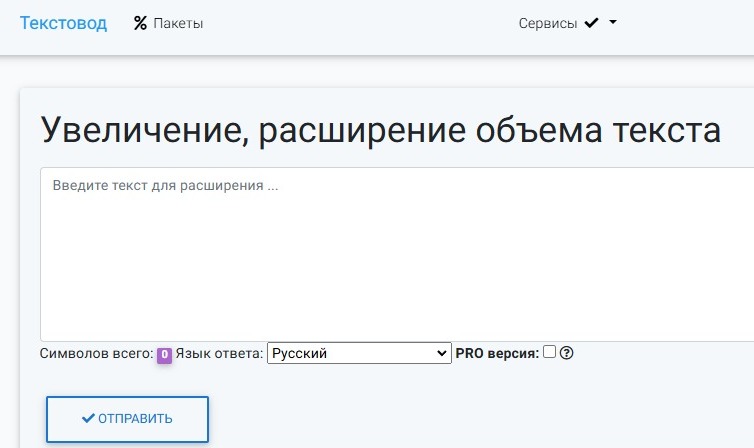Open help via the question mark icon
This screenshot has height=448, width=754.
coord(566,353)
